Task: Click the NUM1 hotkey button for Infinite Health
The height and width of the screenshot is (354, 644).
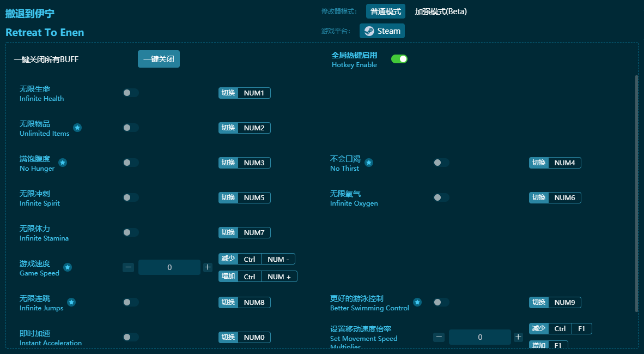Action: click(x=244, y=93)
